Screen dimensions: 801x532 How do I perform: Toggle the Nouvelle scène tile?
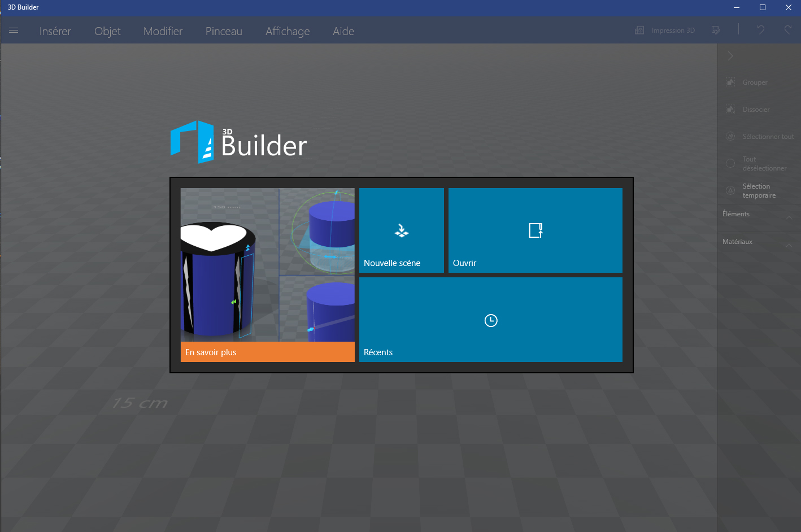tap(401, 230)
